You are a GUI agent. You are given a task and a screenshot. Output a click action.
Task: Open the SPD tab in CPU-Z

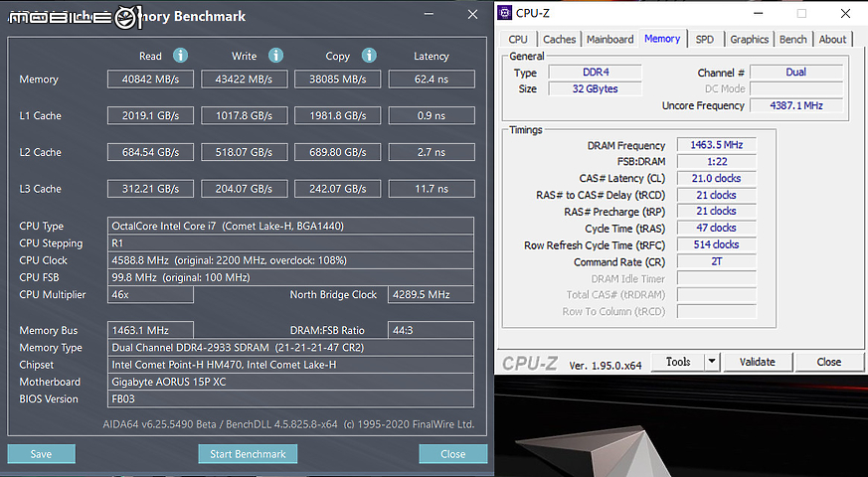tap(705, 40)
